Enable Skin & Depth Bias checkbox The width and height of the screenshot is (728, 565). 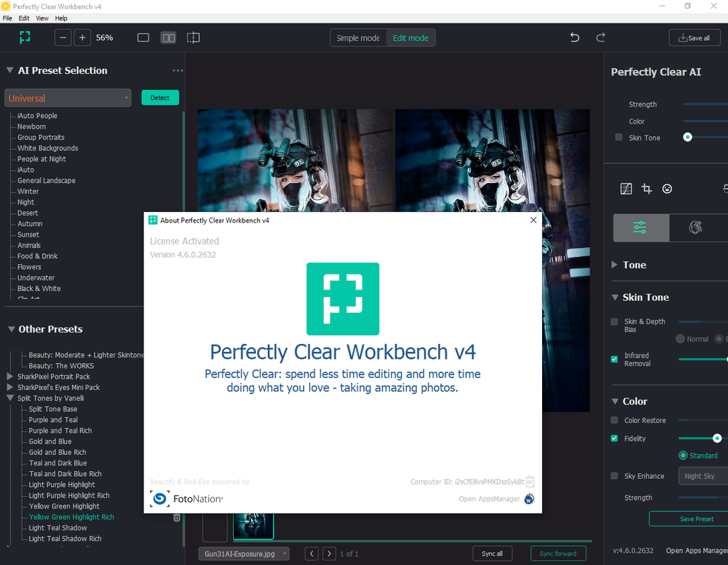(614, 321)
